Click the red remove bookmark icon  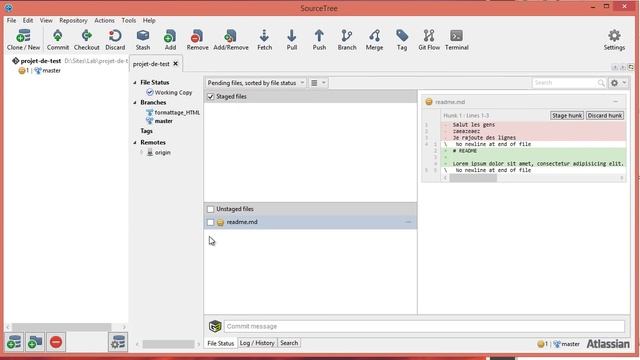click(56, 342)
